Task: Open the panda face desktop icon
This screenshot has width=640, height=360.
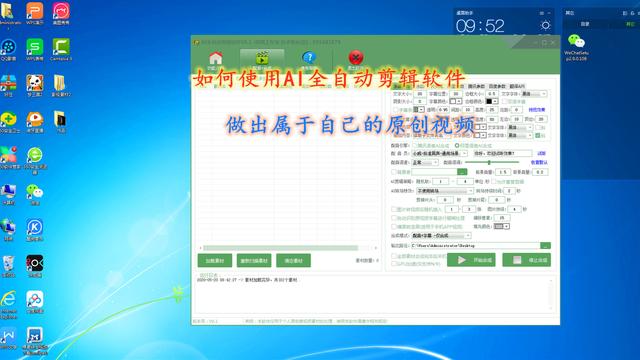Action: point(35,83)
